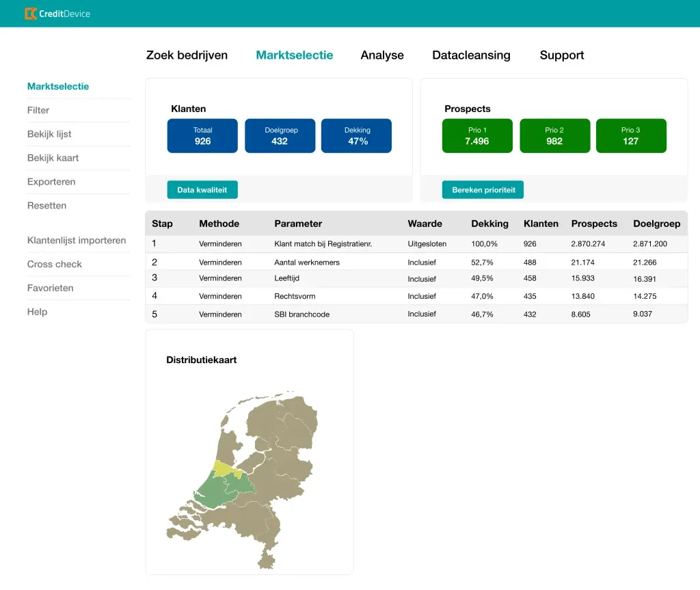
Task: Open Bekijk kaart in sidebar
Action: pyautogui.click(x=53, y=158)
